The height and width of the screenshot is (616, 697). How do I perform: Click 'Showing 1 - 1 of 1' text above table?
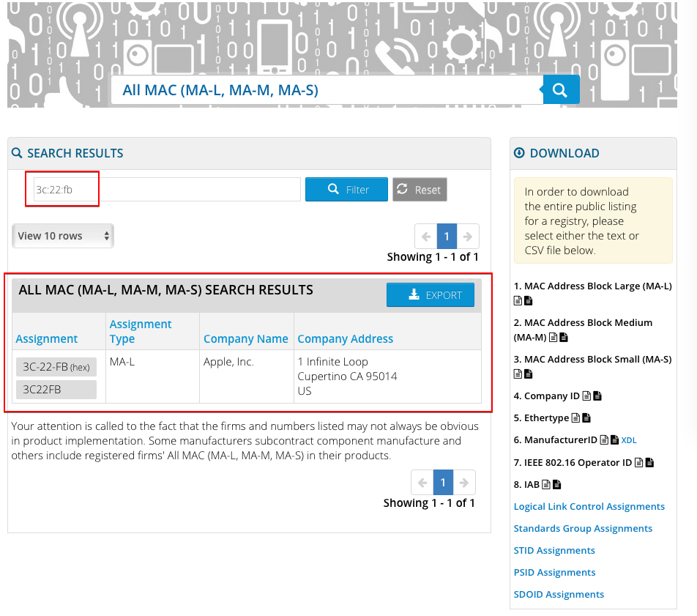(x=433, y=256)
